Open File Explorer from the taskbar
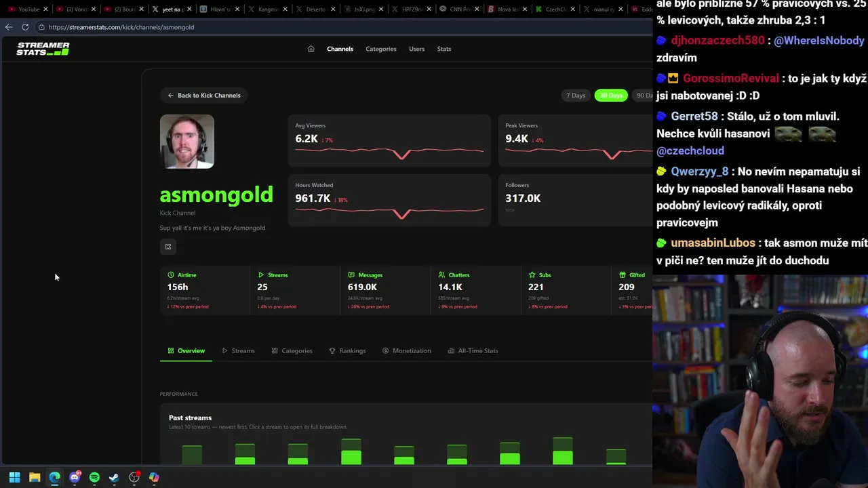Image resolution: width=868 pixels, height=488 pixels. tap(35, 477)
